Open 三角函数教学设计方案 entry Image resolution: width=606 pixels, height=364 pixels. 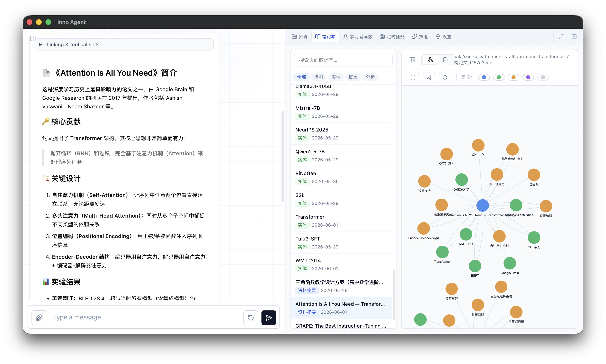pyautogui.click(x=341, y=286)
